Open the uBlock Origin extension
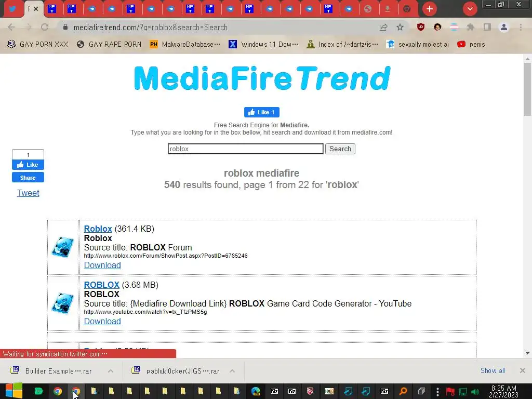The width and height of the screenshot is (532, 399). click(421, 27)
